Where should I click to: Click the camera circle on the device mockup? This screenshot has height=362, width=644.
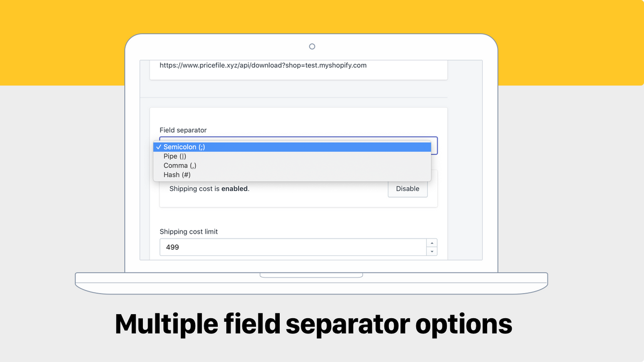point(312,46)
